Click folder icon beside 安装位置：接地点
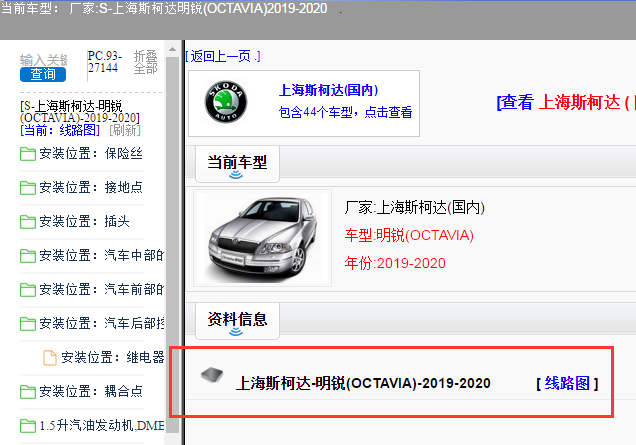Image resolution: width=636 pixels, height=445 pixels. [x=28, y=188]
